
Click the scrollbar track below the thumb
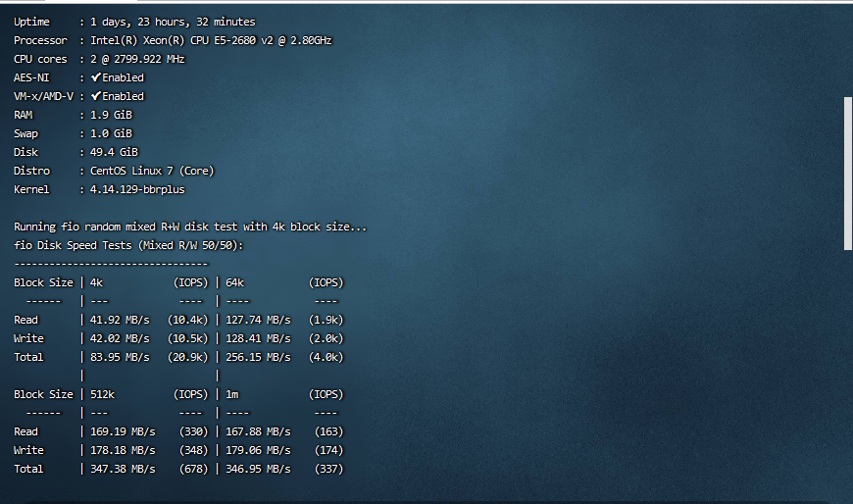click(x=847, y=373)
